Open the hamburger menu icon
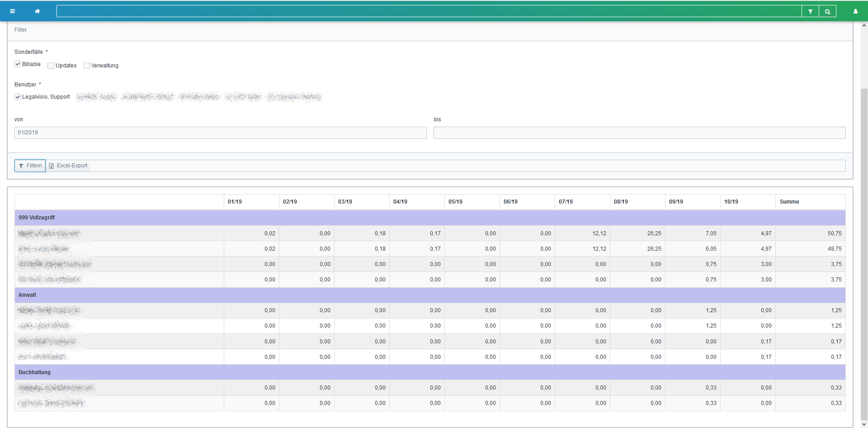This screenshot has width=868, height=428. (x=13, y=11)
